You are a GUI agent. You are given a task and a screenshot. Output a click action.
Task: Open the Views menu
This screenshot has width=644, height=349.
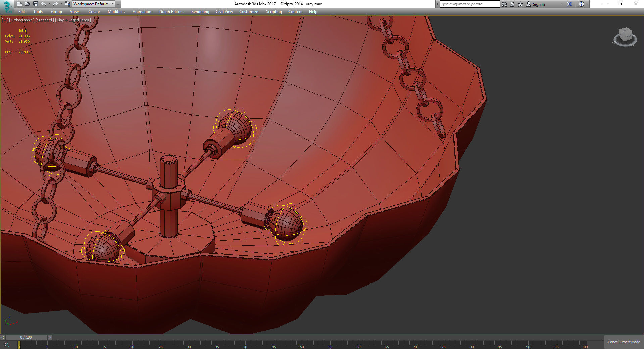[75, 12]
